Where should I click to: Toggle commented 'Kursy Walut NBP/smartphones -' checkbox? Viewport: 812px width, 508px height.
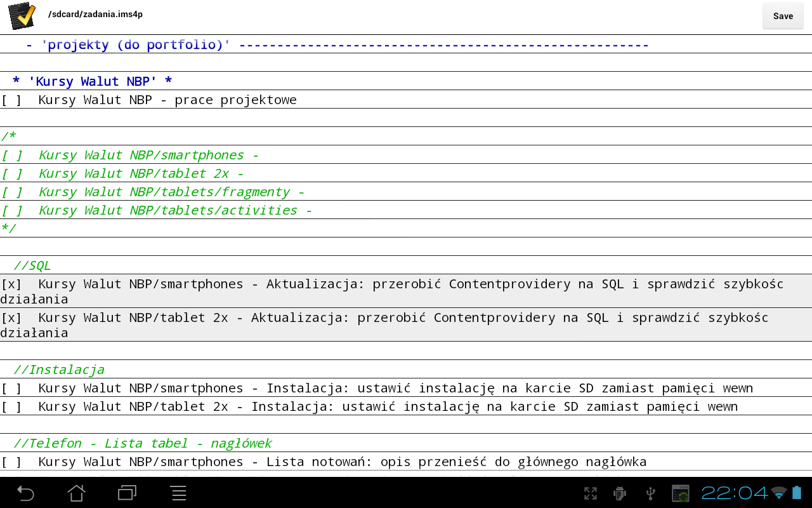coord(11,155)
